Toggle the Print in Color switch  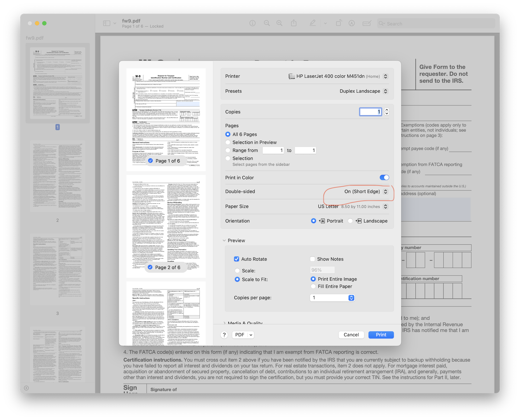(384, 177)
